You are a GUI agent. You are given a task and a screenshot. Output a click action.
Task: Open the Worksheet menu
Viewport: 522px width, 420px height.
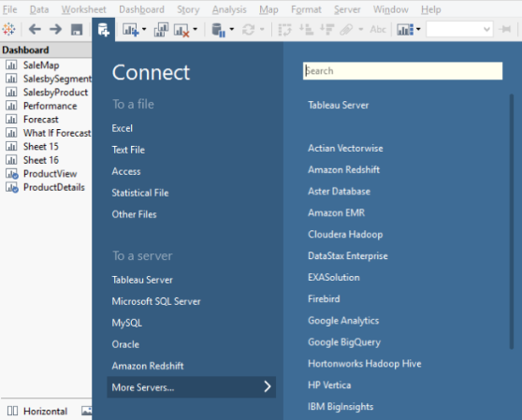(x=83, y=9)
